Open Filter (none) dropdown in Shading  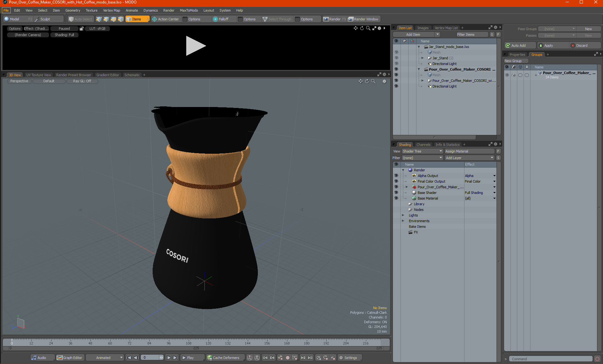click(422, 158)
